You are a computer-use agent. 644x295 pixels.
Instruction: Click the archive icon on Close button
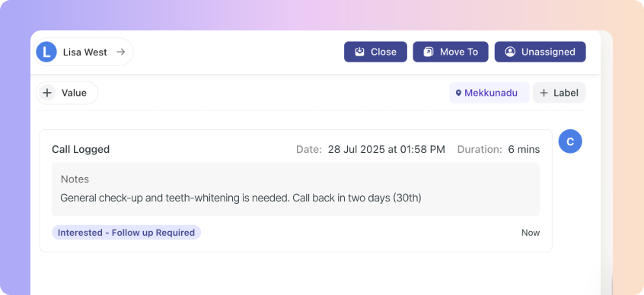pyautogui.click(x=360, y=52)
